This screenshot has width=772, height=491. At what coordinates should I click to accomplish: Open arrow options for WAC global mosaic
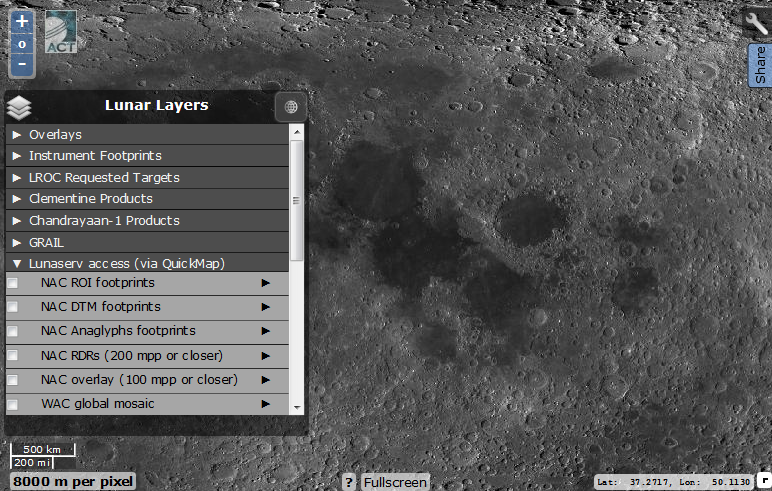click(266, 404)
